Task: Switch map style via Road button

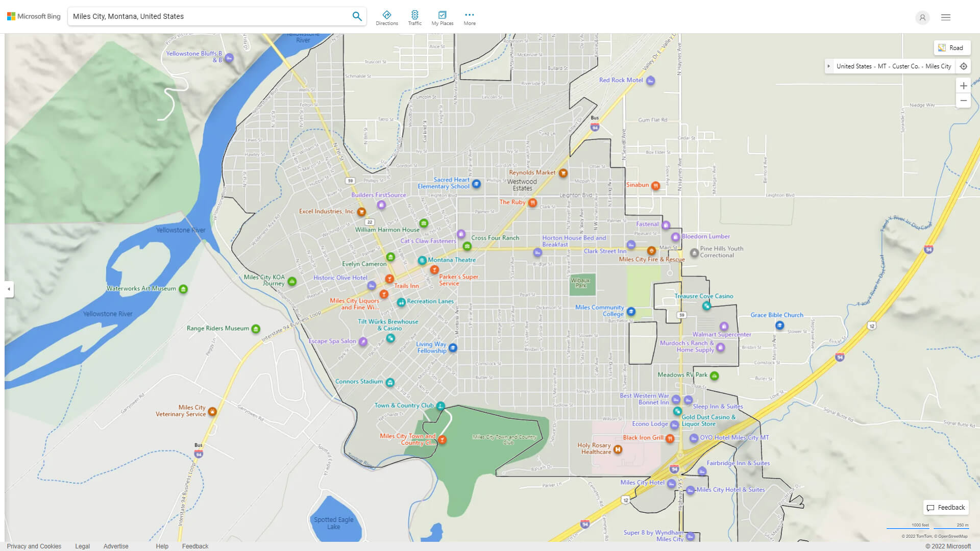Action: tap(951, 48)
